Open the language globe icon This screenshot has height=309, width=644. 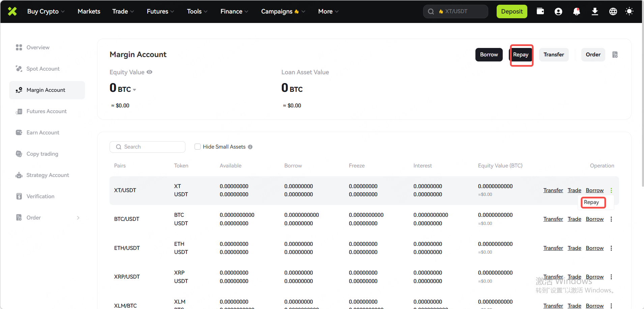tap(613, 11)
